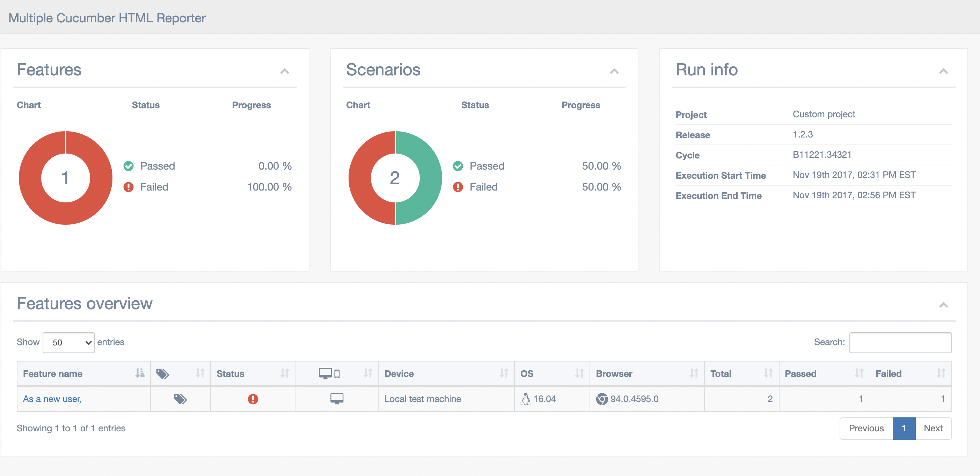Collapse the Scenarios panel
This screenshot has height=476, width=980.
coord(614,71)
